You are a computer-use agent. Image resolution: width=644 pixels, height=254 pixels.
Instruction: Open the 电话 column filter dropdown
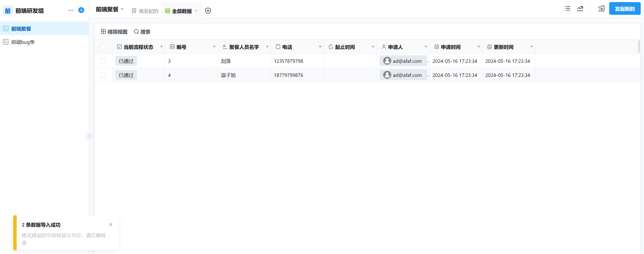tap(320, 47)
